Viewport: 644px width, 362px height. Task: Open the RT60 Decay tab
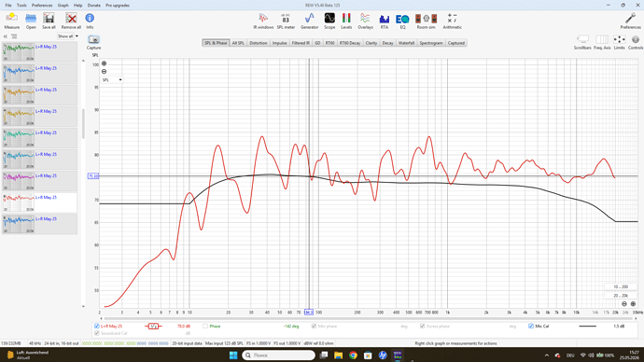[x=349, y=43]
